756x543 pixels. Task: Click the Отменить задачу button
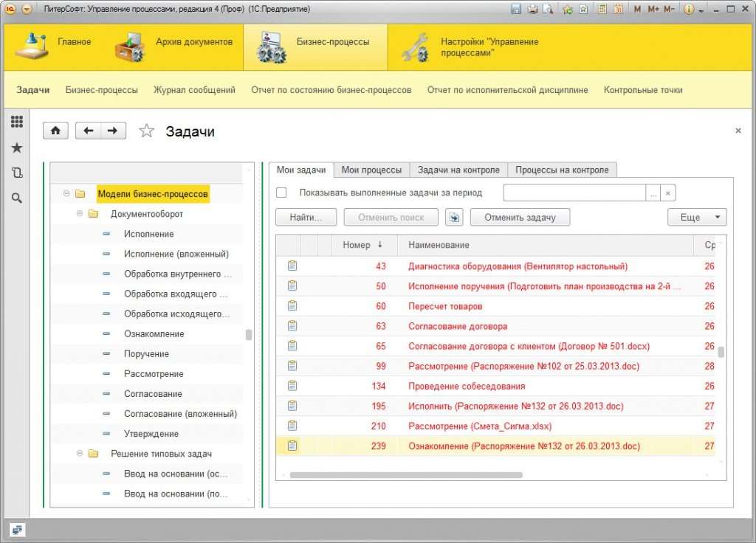[520, 218]
